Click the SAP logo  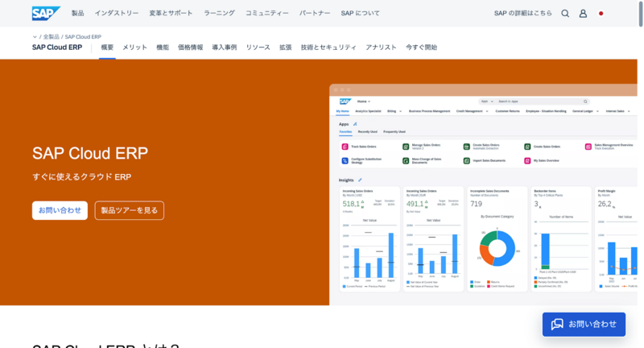(x=46, y=13)
